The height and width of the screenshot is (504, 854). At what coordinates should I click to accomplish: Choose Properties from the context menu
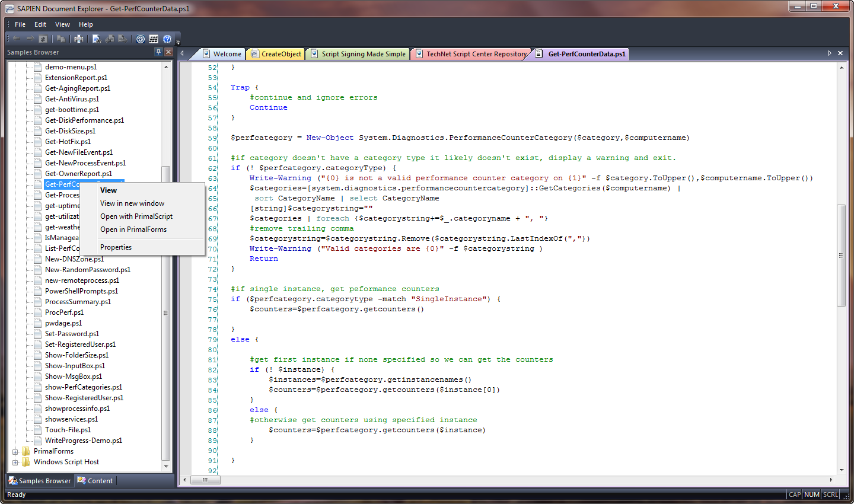click(142, 247)
